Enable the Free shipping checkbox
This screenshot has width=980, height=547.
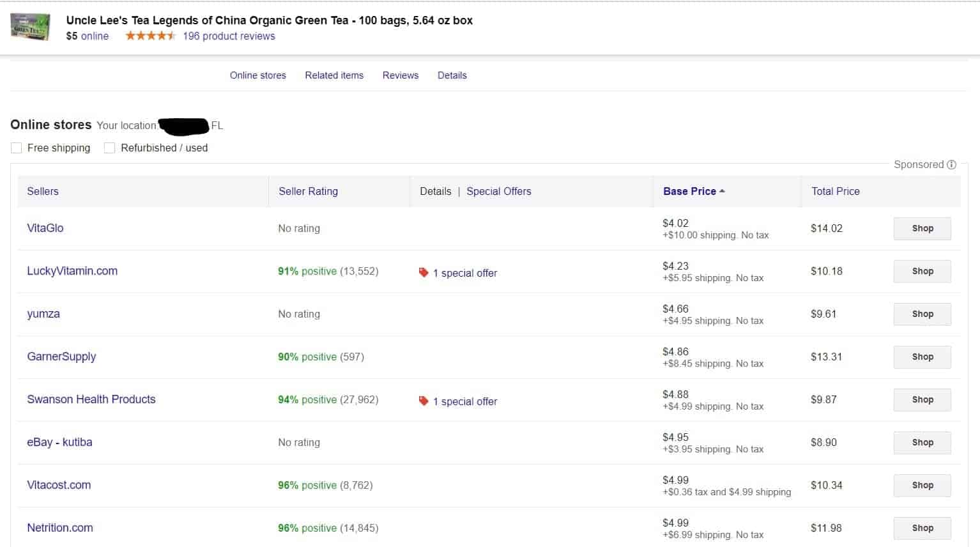(x=17, y=148)
